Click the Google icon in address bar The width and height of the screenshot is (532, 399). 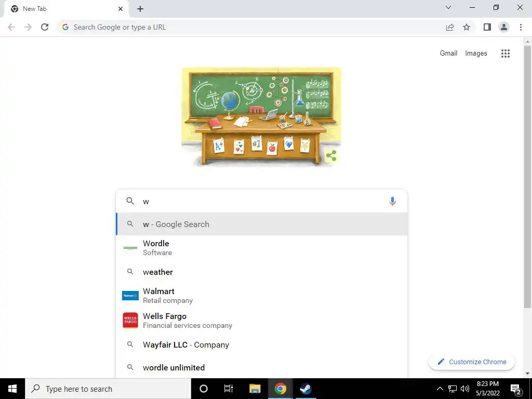(x=65, y=27)
